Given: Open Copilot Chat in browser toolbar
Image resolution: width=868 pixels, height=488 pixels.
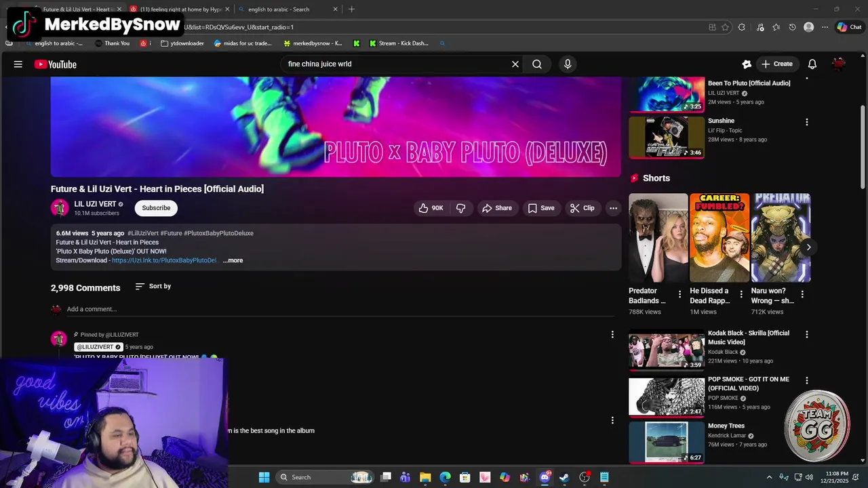Looking at the screenshot, I should (849, 27).
